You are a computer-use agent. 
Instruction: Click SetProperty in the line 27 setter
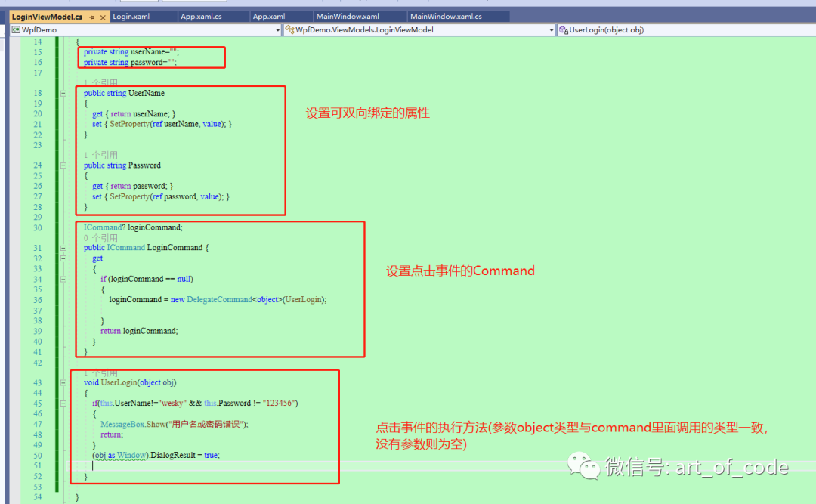tap(130, 196)
